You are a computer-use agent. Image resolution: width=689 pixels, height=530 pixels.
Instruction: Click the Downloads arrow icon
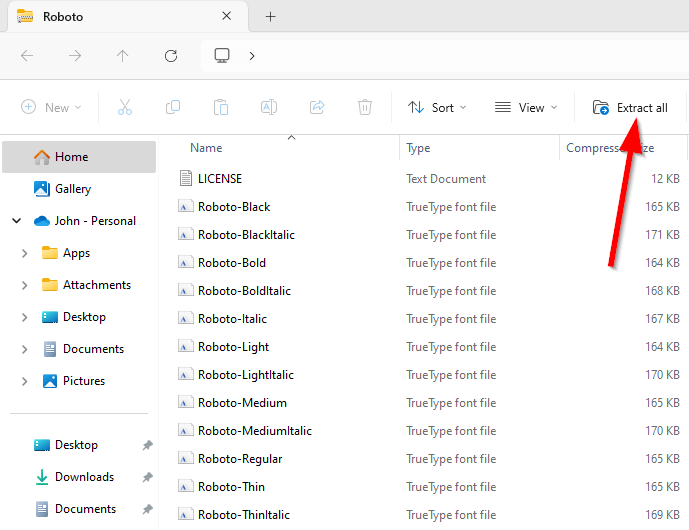click(42, 477)
